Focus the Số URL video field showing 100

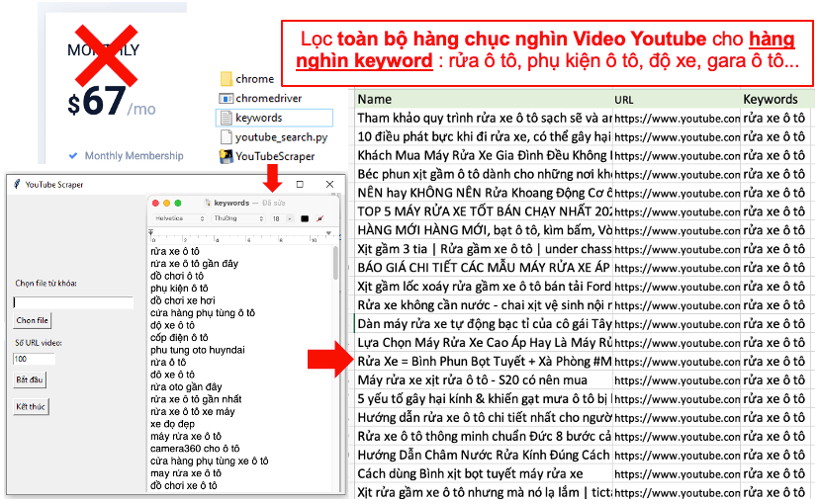34,359
